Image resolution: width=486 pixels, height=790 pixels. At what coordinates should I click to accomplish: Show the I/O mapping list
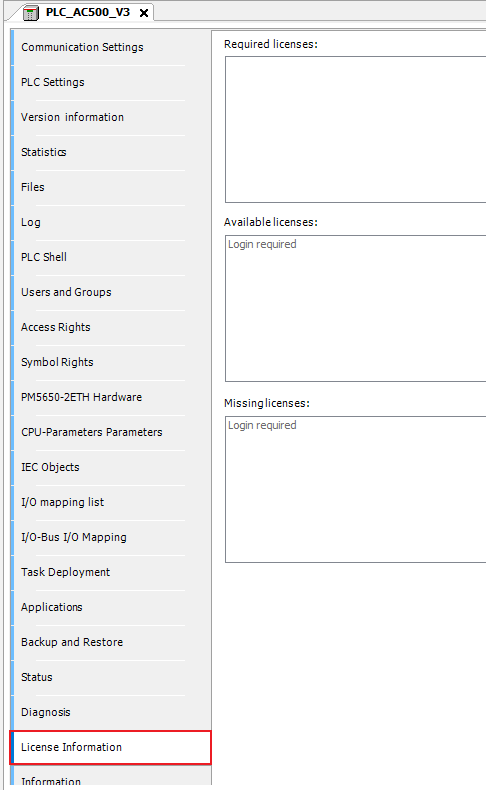tap(62, 502)
